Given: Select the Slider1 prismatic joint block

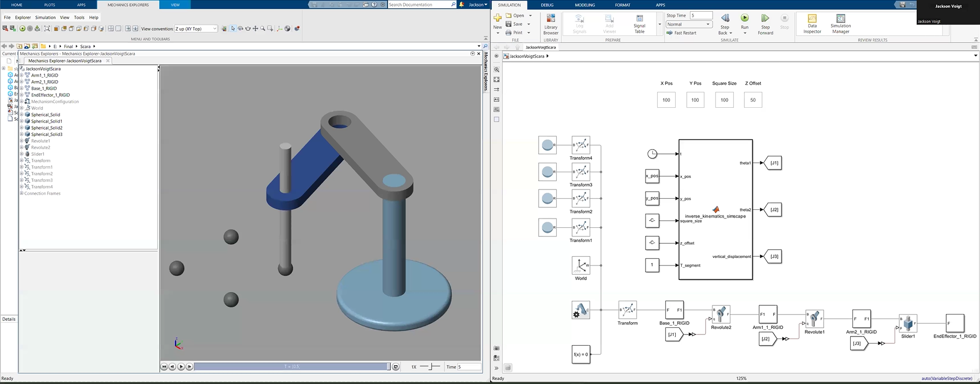Looking at the screenshot, I should (x=908, y=323).
